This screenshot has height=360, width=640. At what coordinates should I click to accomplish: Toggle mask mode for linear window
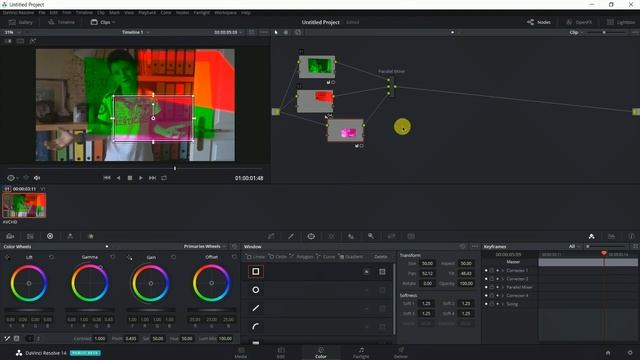(x=382, y=271)
